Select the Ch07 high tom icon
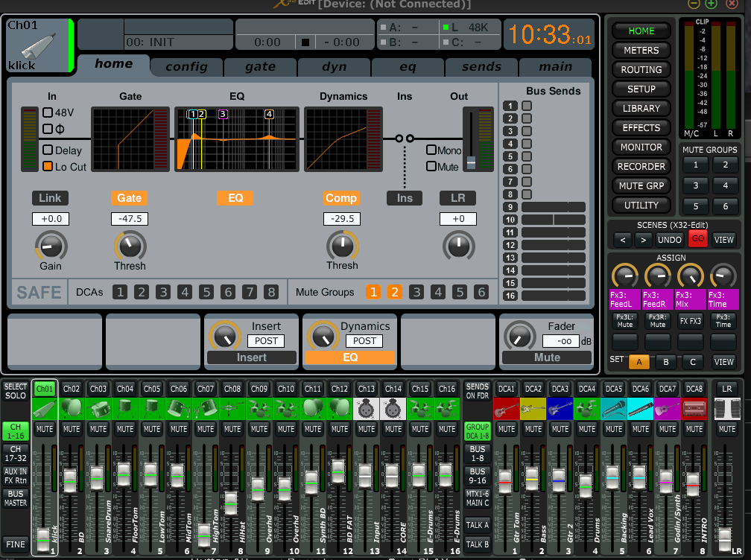Screen dimensions: 751x560 [206, 410]
